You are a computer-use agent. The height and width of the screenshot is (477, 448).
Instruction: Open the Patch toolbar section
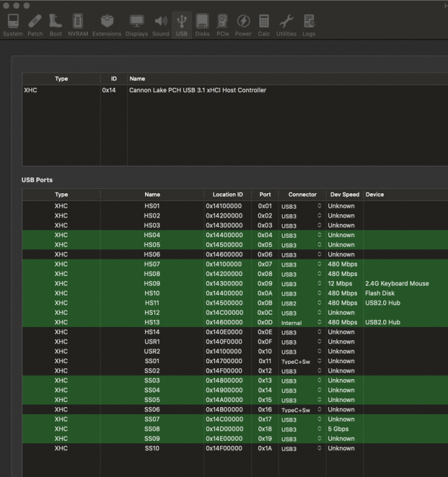(x=35, y=25)
